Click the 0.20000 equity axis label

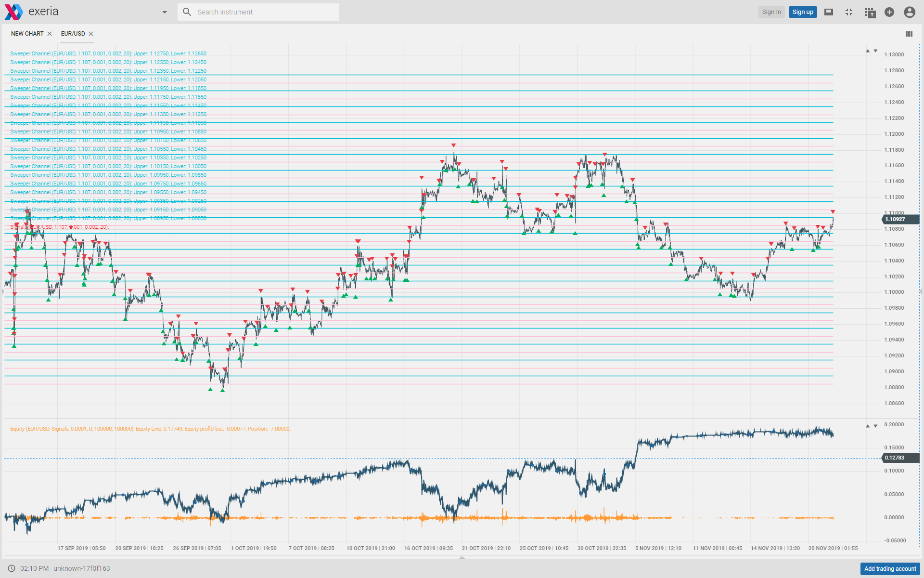coord(894,424)
